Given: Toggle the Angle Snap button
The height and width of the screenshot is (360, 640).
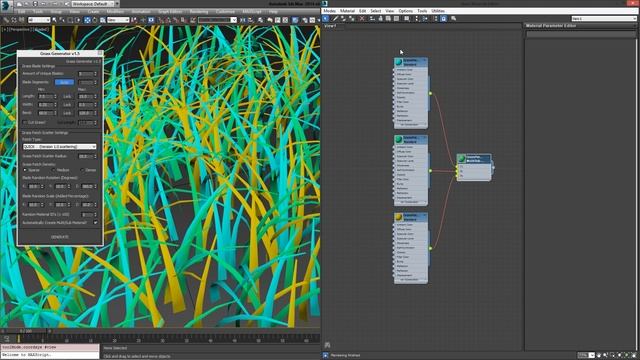Looking at the screenshot, I should coord(169,20).
